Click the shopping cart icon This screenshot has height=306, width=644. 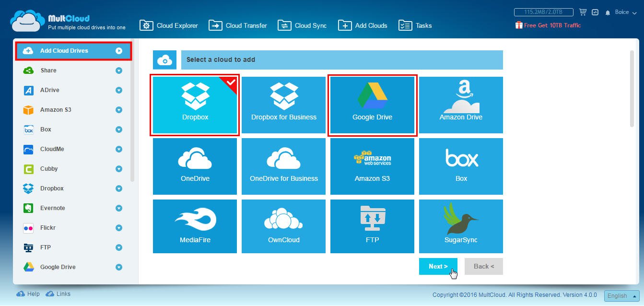tap(583, 12)
